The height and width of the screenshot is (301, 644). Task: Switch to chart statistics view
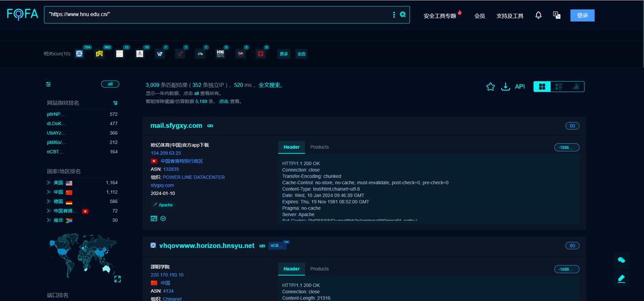click(x=575, y=87)
